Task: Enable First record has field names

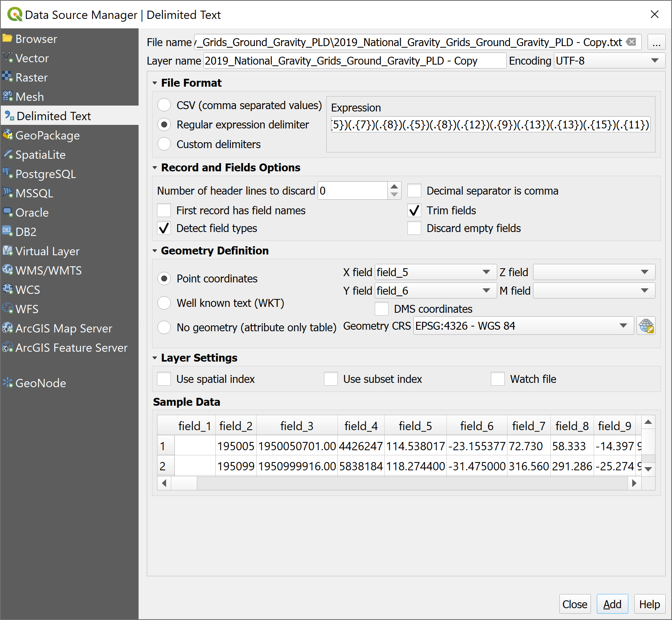Action: tap(164, 210)
